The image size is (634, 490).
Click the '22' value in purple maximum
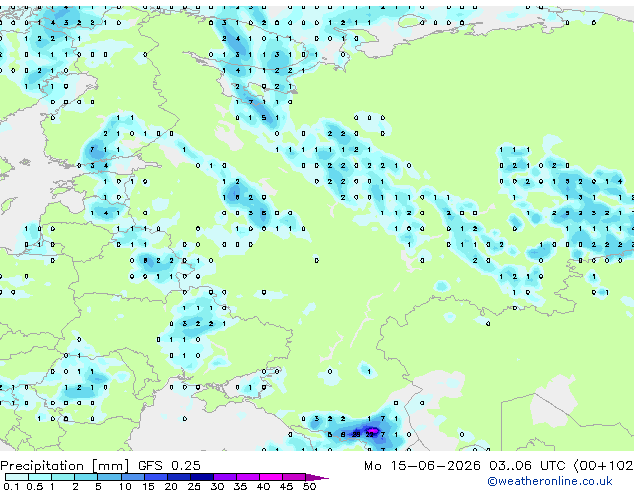[x=370, y=435]
